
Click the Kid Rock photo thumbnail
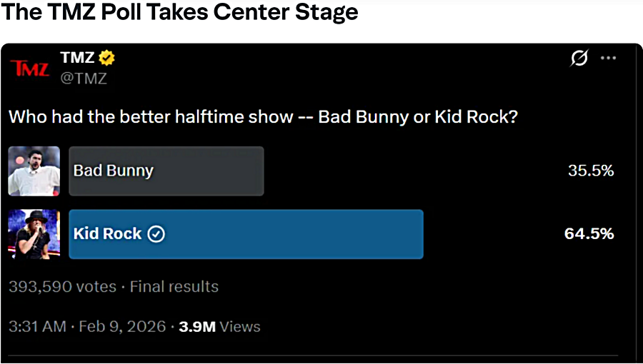point(34,234)
